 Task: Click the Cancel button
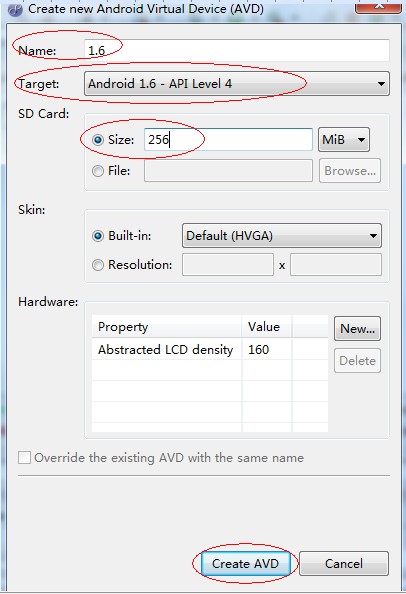click(x=344, y=564)
